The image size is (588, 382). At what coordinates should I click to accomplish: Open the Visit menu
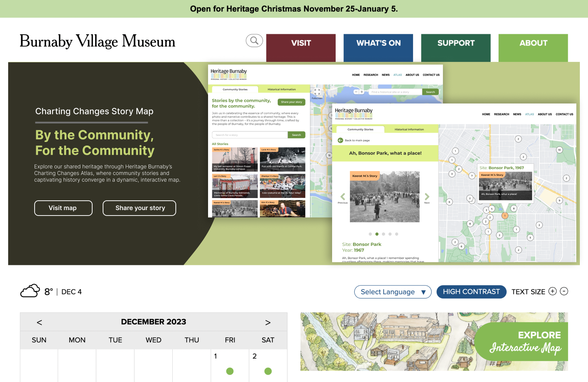pos(301,48)
